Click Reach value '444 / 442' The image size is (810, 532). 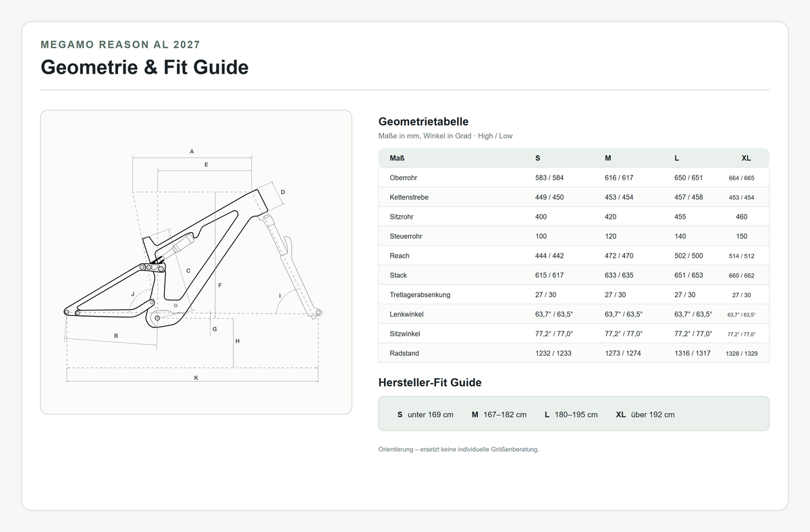(x=549, y=256)
